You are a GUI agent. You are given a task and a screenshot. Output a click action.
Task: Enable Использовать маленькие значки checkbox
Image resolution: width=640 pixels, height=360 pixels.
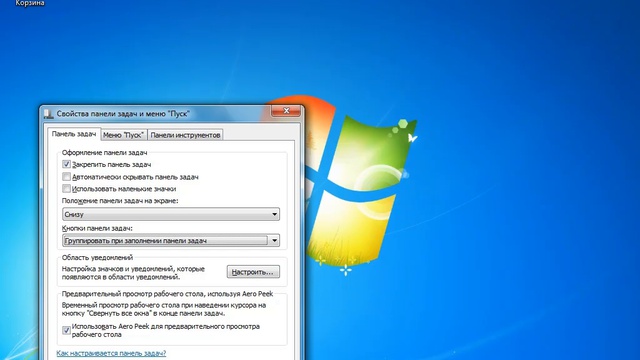pos(67,189)
